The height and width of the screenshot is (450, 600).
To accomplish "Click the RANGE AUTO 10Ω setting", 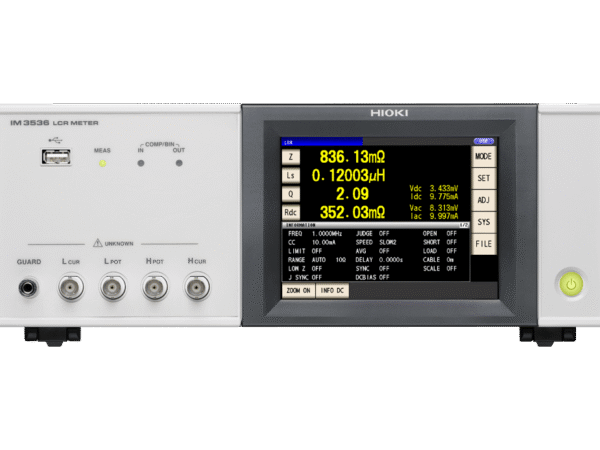I will (317, 259).
